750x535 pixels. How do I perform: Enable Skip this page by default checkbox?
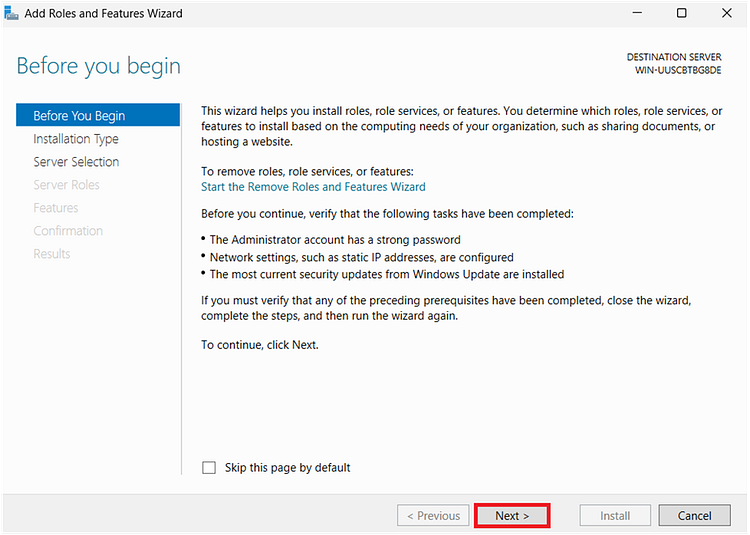(x=209, y=467)
